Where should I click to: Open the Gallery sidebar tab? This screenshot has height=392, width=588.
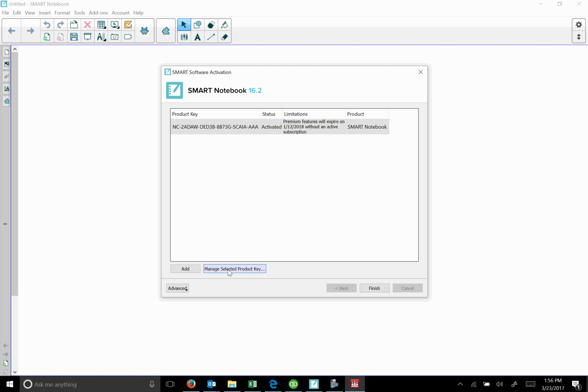pyautogui.click(x=7, y=64)
